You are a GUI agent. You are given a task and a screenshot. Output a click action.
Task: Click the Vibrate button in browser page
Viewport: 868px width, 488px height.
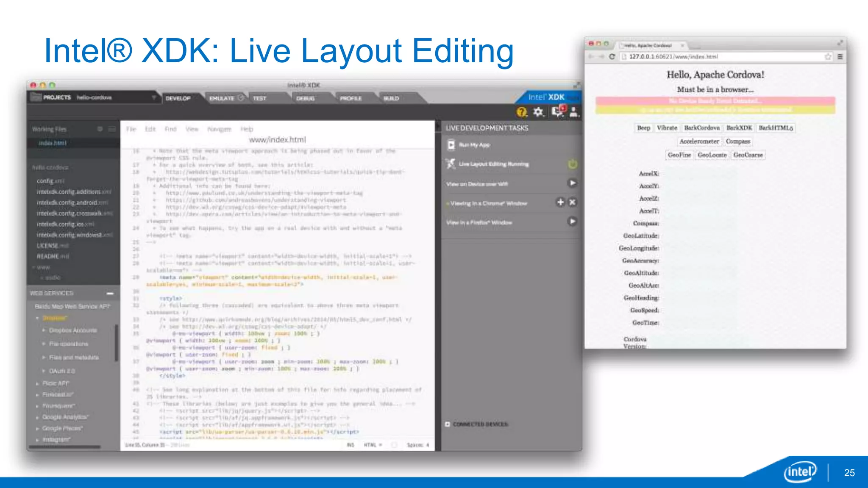[x=667, y=128]
